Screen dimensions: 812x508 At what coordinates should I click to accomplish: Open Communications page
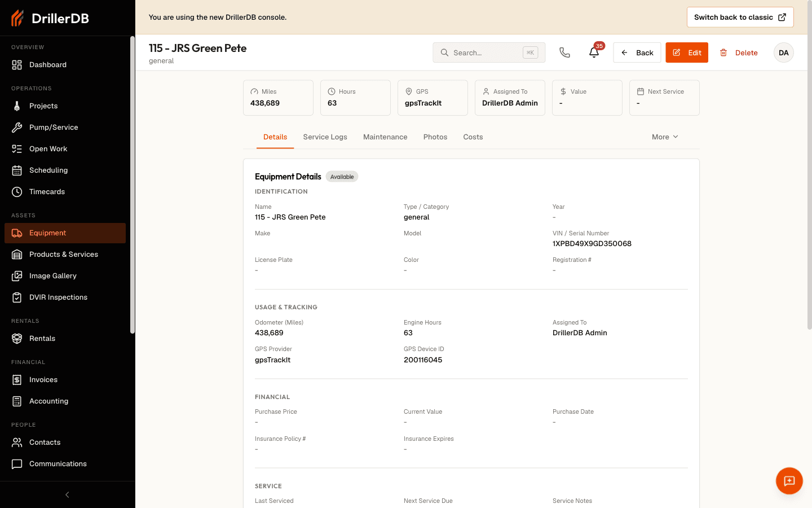[65, 464]
